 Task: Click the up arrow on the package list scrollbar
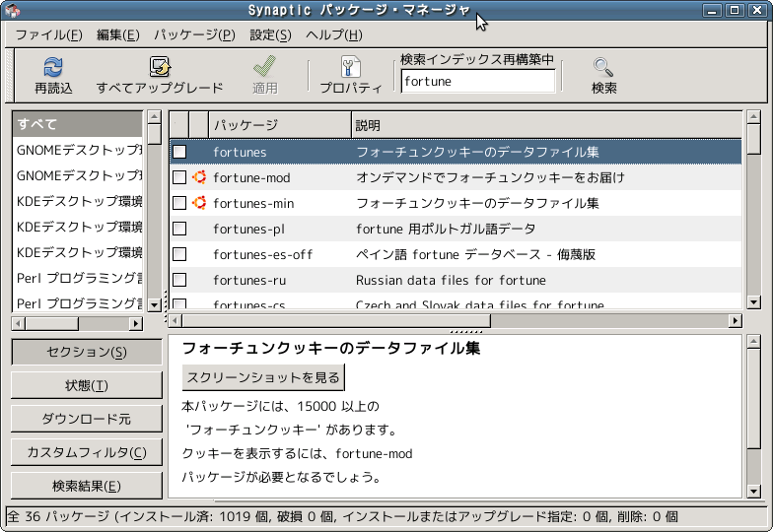[753, 116]
